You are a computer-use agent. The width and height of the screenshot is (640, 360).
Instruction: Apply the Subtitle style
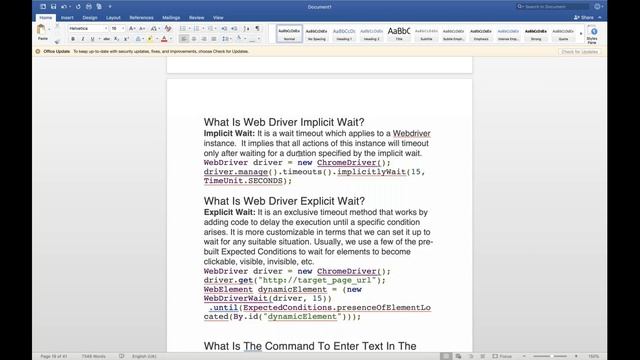(426, 33)
